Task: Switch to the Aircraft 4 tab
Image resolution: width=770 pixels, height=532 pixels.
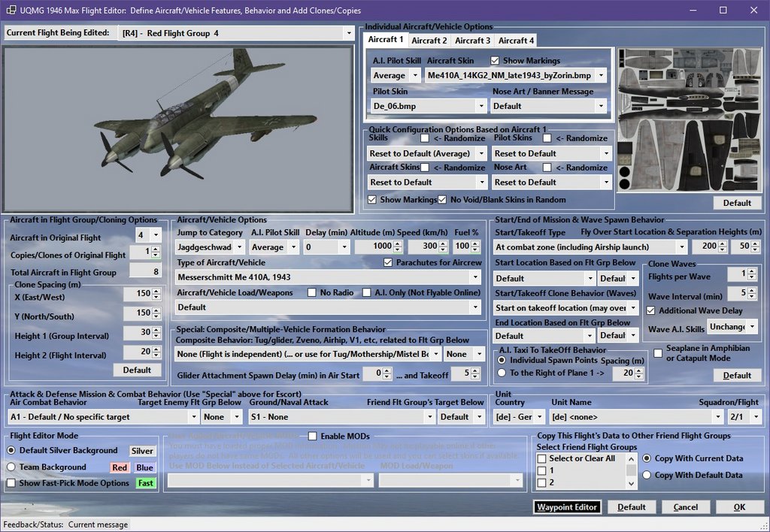Action: pos(516,41)
